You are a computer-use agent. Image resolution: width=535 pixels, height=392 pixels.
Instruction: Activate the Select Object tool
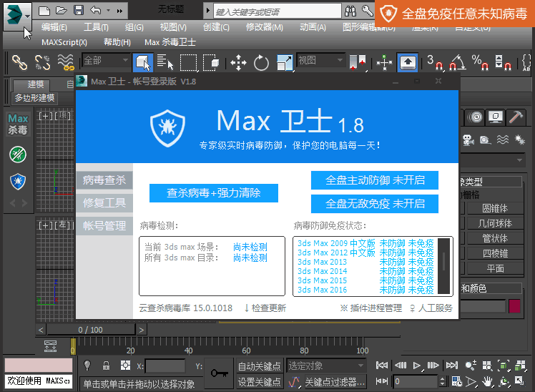pyautogui.click(x=142, y=62)
